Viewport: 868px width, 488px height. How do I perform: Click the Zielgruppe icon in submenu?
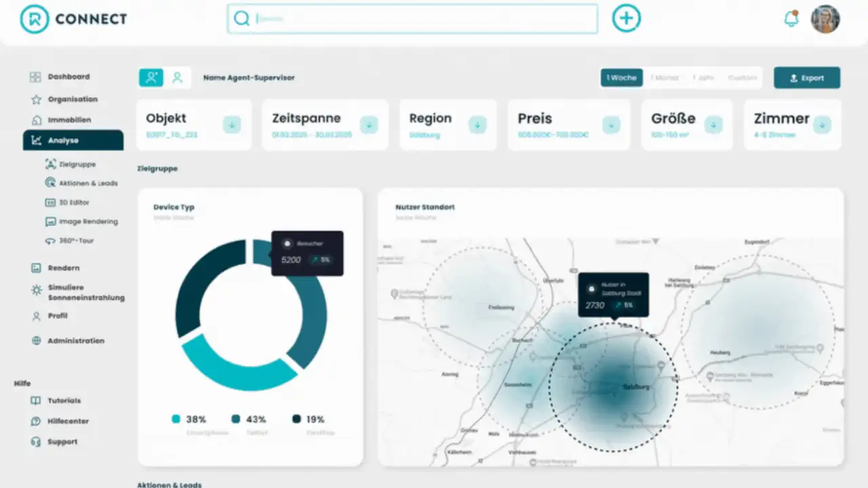click(x=50, y=164)
